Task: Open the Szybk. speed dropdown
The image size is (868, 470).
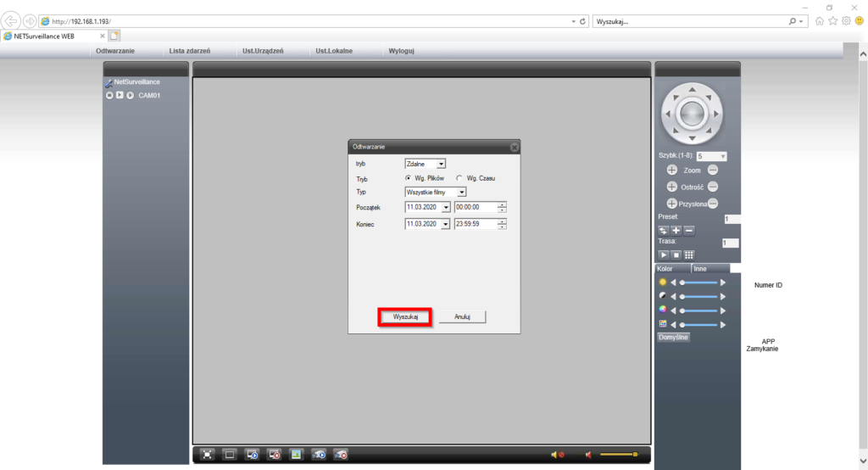Action: 710,157
